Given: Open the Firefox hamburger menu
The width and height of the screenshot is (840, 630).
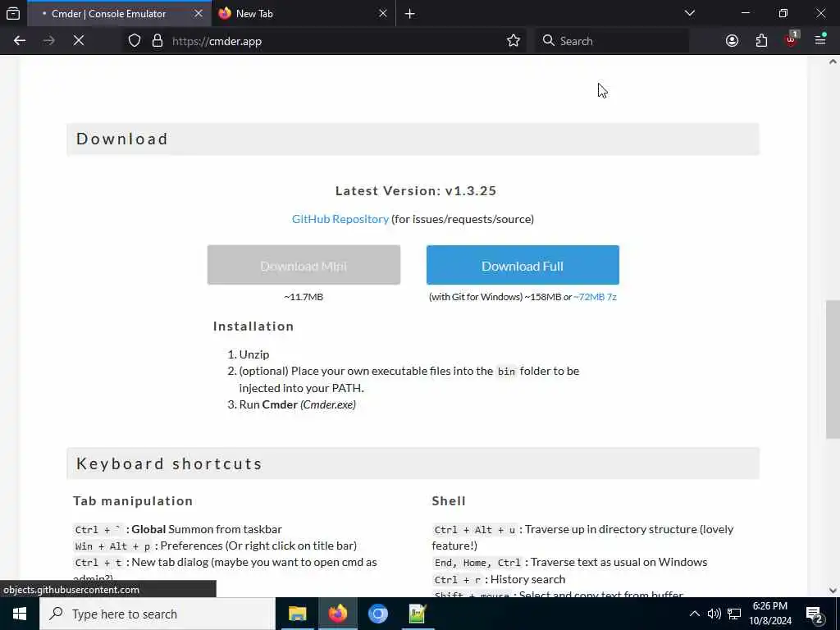Looking at the screenshot, I should (820, 39).
